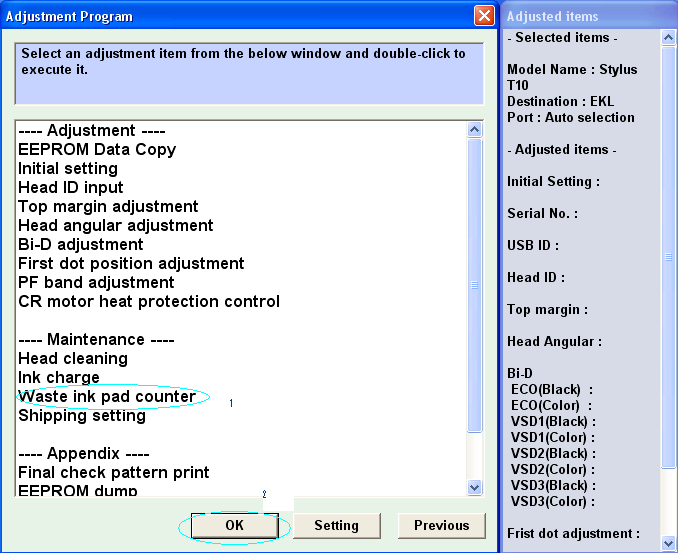Pick Top margin adjustment entry
This screenshot has width=678, height=553.
tap(108, 206)
